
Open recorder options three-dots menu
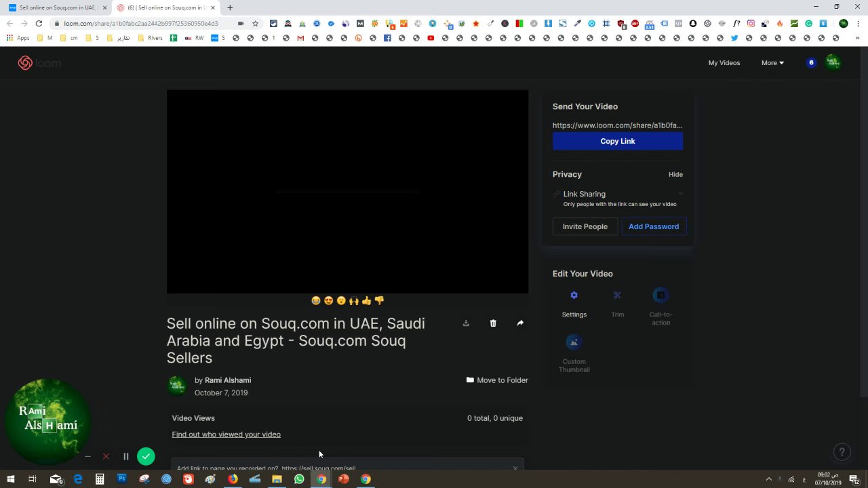click(87, 456)
